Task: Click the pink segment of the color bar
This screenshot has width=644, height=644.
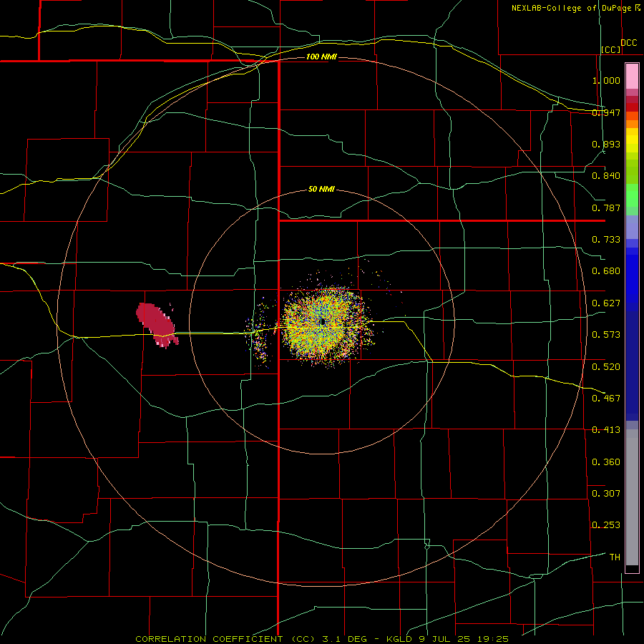Action: (x=632, y=77)
